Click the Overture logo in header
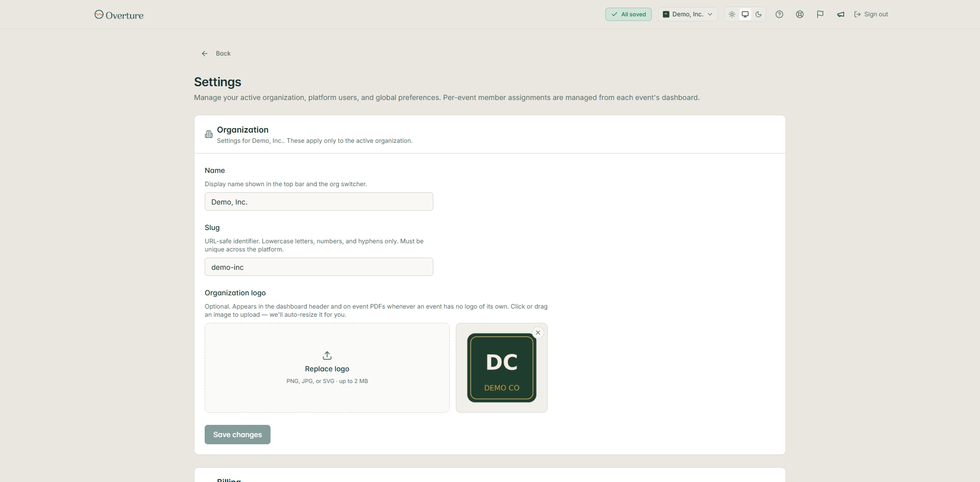 119,15
